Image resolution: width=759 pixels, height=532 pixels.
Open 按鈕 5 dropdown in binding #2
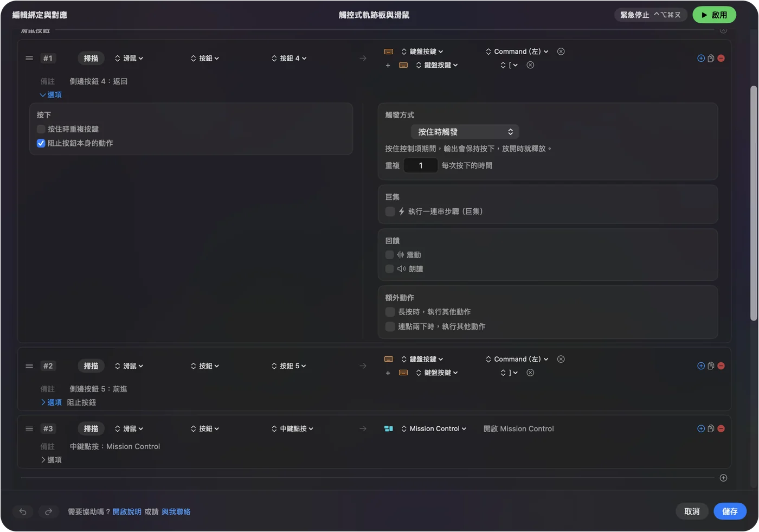[289, 366]
